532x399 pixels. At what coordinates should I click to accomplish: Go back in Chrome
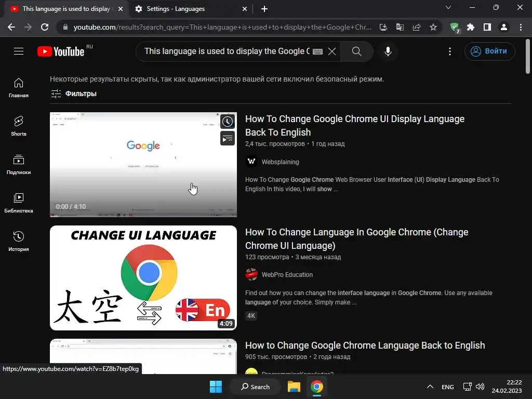click(x=11, y=27)
